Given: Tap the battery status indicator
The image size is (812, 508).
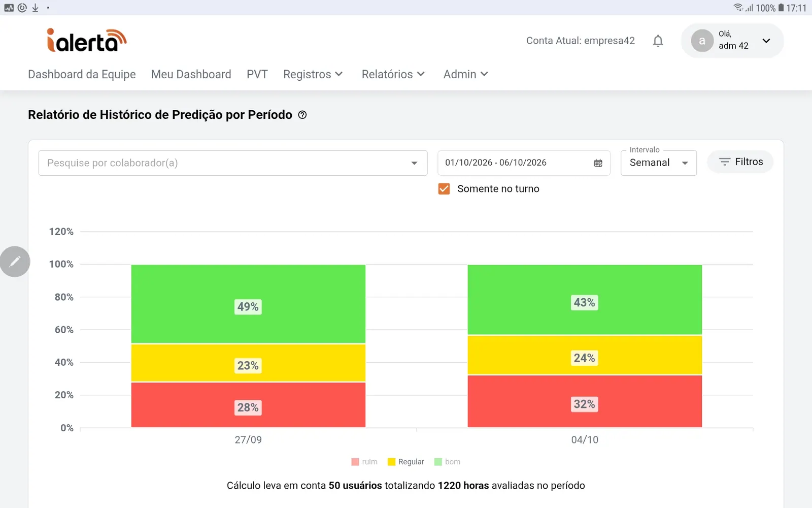Looking at the screenshot, I should [x=781, y=8].
